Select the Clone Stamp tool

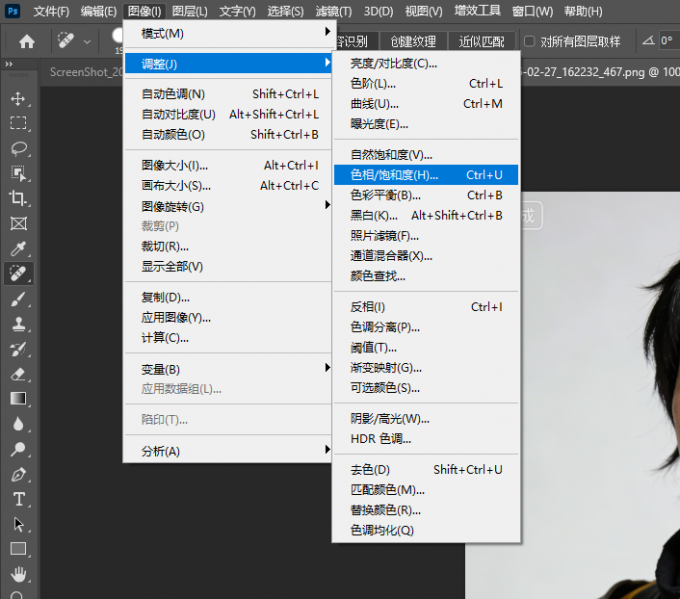pyautogui.click(x=18, y=324)
